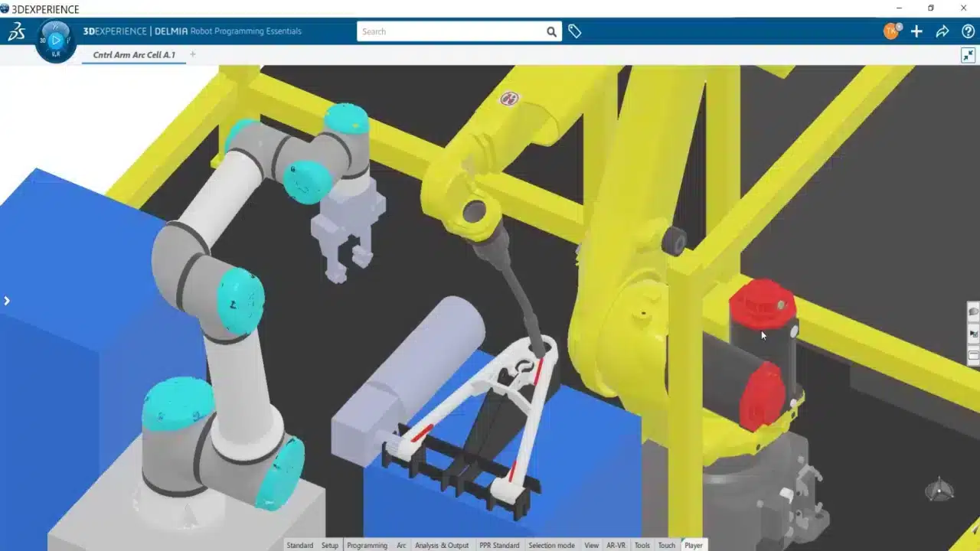The width and height of the screenshot is (980, 551).
Task: Click the magnifier icon in the search bar
Action: (x=551, y=31)
